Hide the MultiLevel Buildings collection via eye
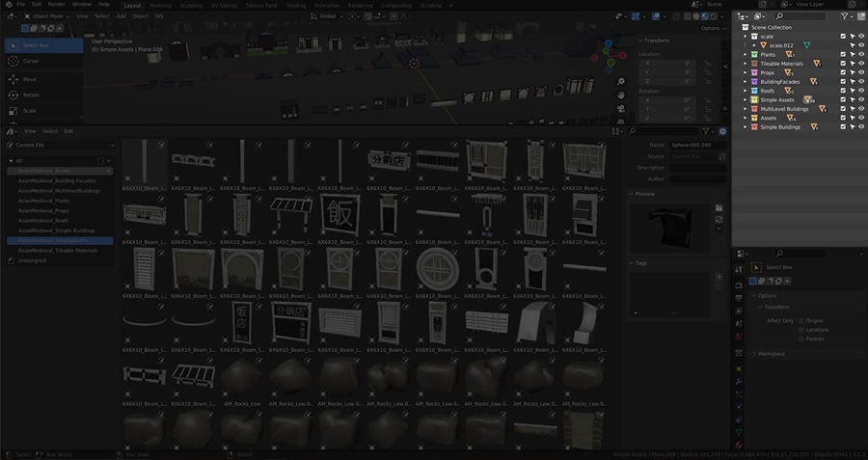868x460 pixels. (x=861, y=109)
